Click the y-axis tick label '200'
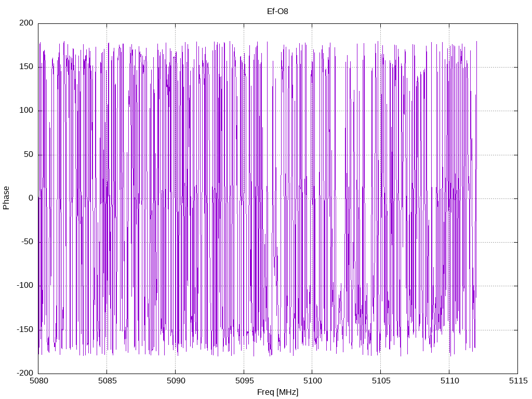Viewport: 532px width, 399px height. pyautogui.click(x=26, y=23)
